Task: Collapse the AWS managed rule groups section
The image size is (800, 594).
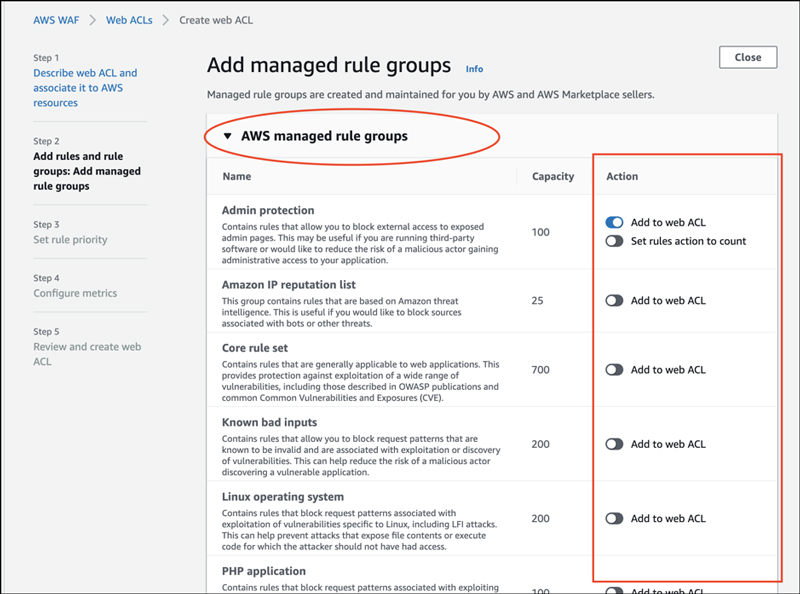Action: tap(228, 136)
